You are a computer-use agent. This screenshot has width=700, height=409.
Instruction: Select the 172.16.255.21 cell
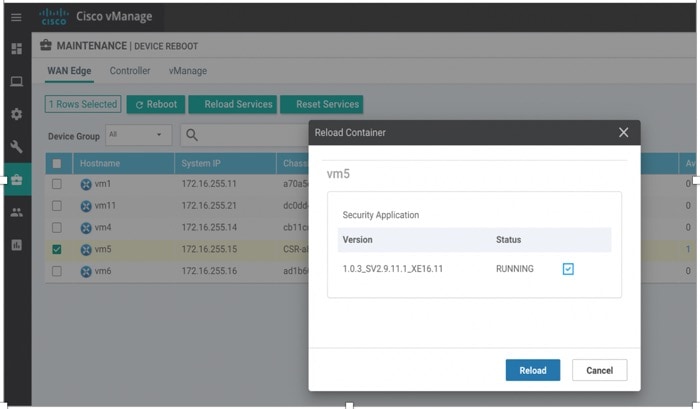(209, 206)
